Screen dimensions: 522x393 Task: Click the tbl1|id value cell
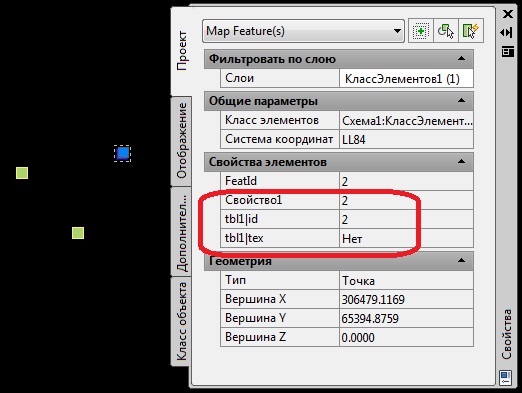[x=406, y=219]
